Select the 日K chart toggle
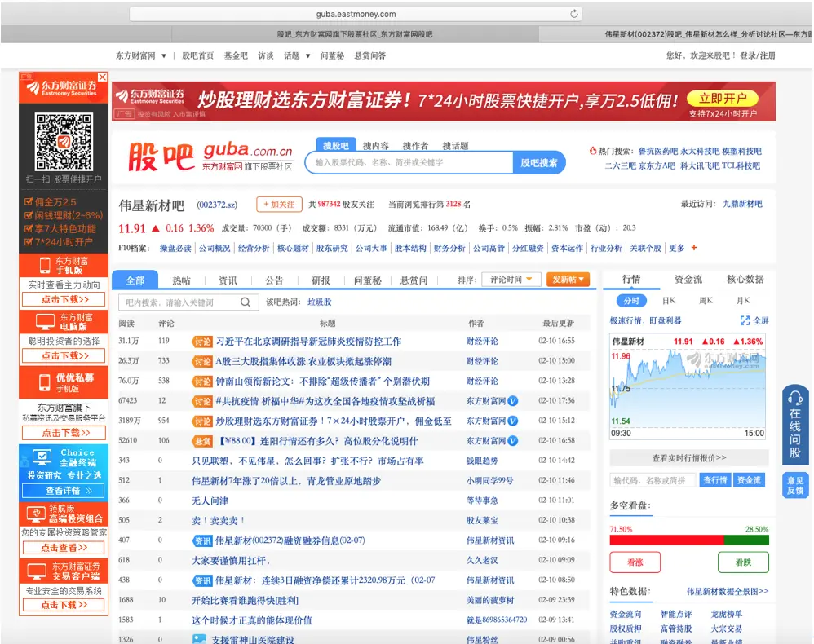 point(669,301)
